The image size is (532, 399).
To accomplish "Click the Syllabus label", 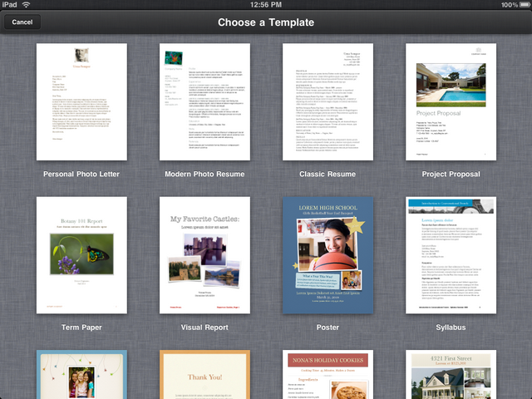I will coord(451,328).
